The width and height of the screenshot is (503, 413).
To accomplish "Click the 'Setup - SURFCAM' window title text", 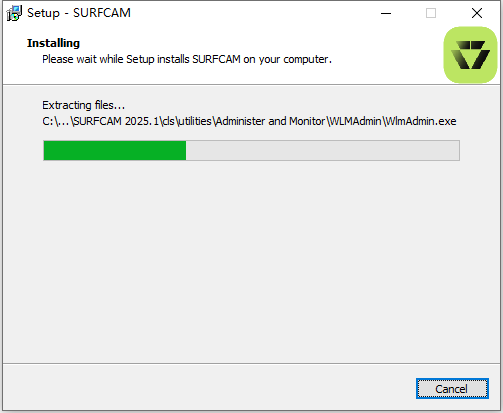I will (x=79, y=13).
